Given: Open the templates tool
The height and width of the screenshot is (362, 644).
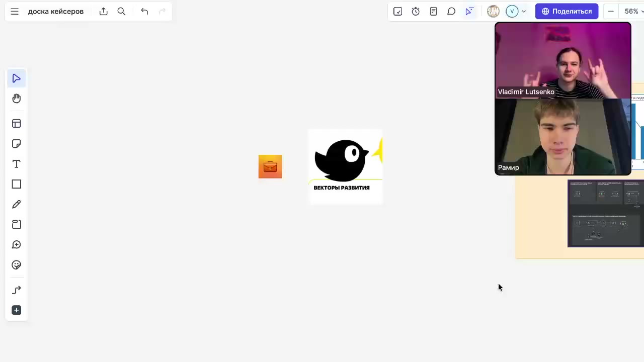Looking at the screenshot, I should pos(17,124).
